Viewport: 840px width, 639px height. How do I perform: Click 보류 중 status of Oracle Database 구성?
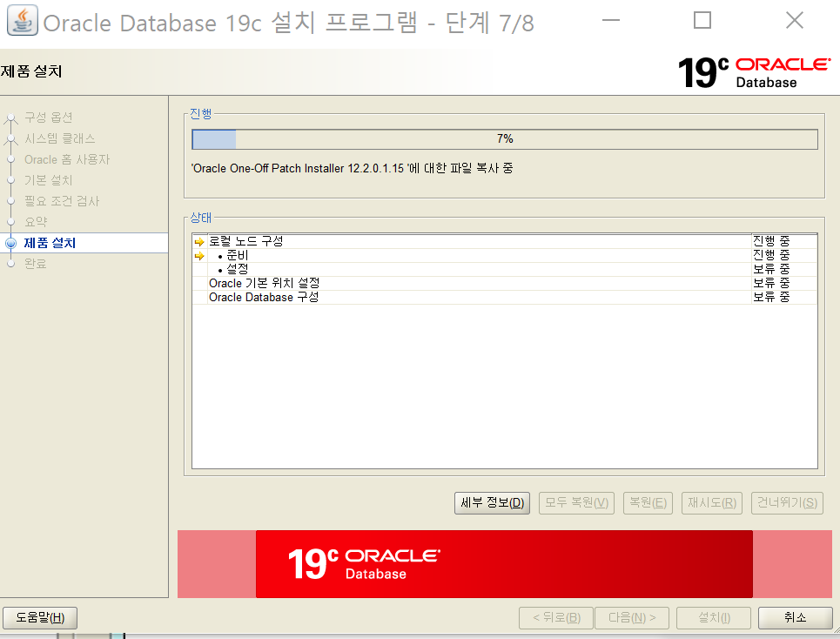pos(771,297)
